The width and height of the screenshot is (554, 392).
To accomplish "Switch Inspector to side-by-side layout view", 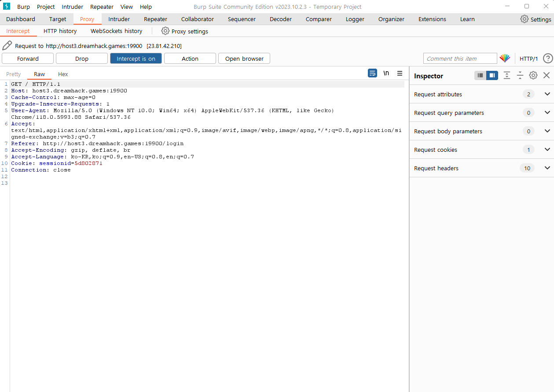I will click(492, 76).
